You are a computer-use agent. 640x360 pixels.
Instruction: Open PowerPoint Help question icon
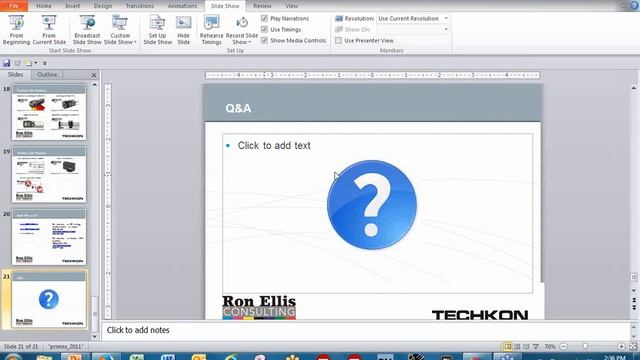click(x=635, y=5)
